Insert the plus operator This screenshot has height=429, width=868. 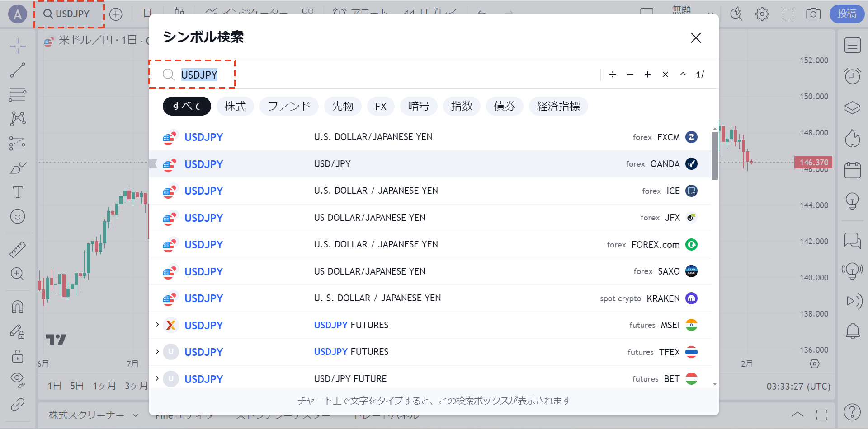(648, 75)
